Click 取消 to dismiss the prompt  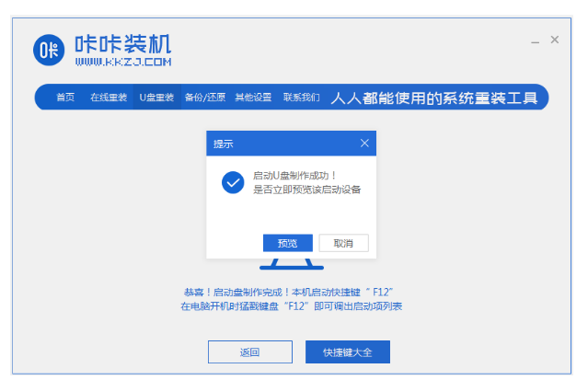tap(343, 243)
